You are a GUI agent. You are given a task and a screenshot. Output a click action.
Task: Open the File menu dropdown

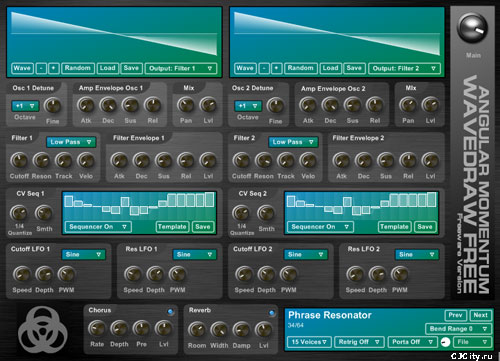click(x=472, y=342)
